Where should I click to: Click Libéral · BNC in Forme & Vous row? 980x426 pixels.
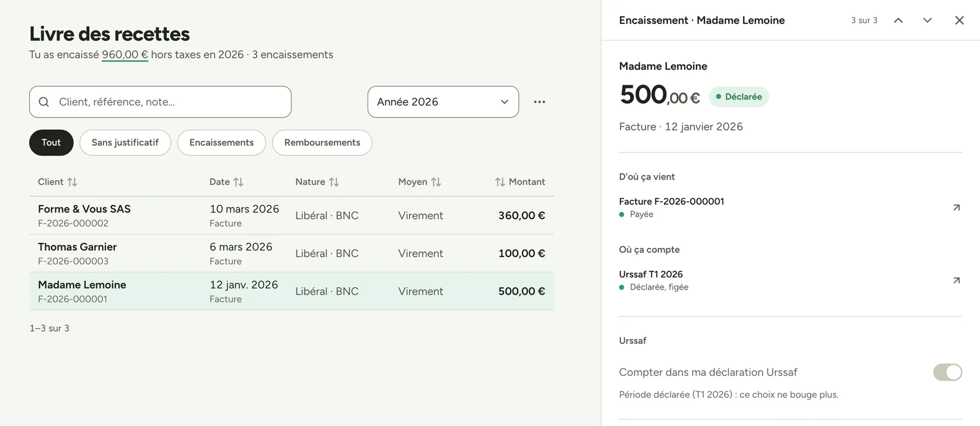tap(327, 215)
